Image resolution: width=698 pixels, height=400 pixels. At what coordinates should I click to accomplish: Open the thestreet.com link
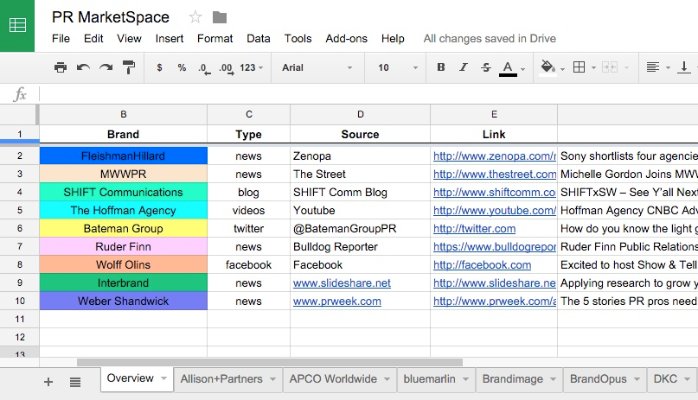point(495,174)
